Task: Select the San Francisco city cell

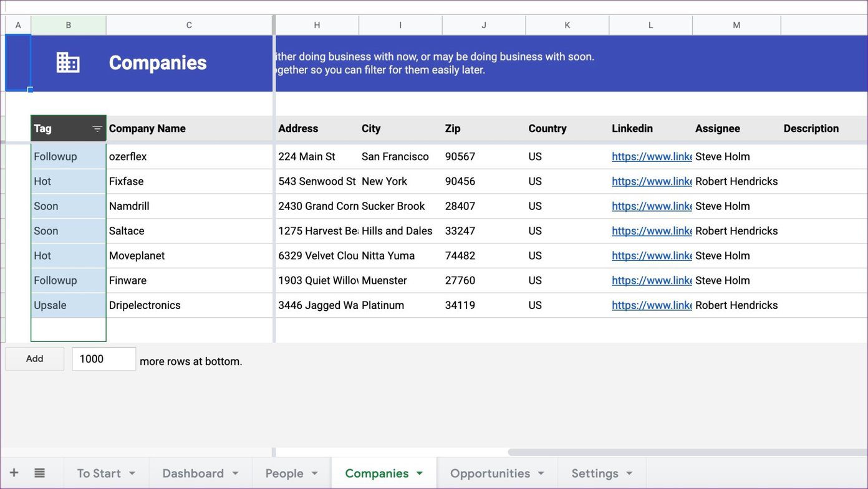Action: point(400,156)
